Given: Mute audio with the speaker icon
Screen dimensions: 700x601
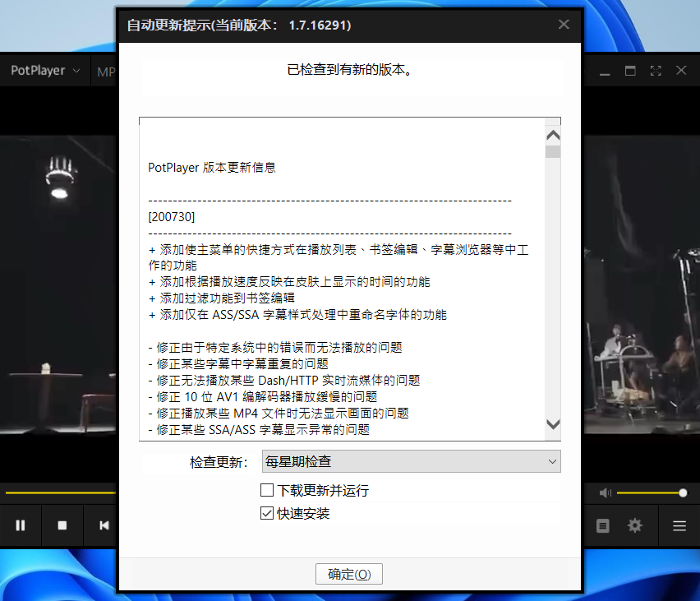Looking at the screenshot, I should [x=606, y=492].
